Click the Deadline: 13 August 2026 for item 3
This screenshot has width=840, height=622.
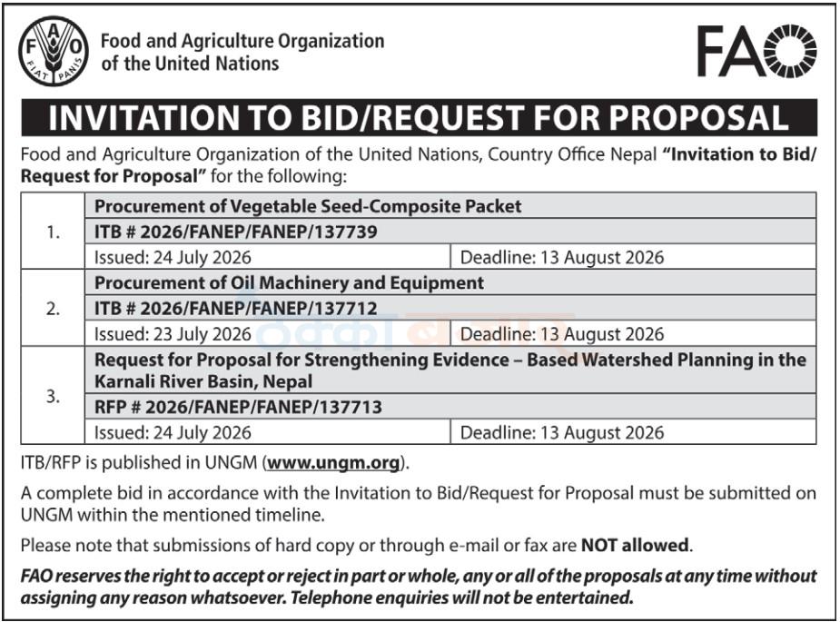[634, 432]
